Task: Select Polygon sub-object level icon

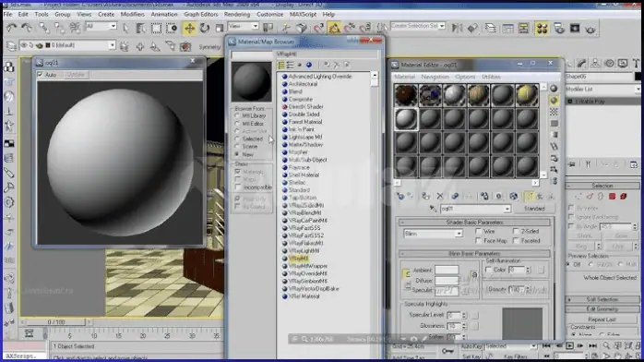Action: (x=612, y=197)
